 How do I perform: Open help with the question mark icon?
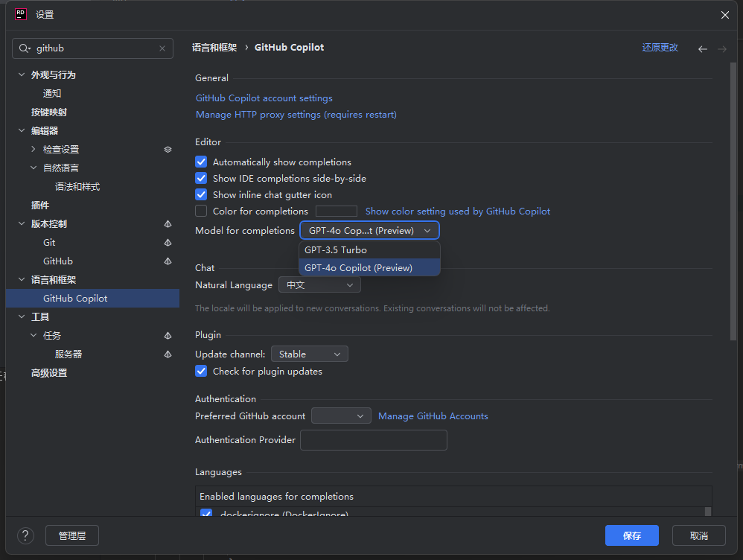tap(25, 536)
